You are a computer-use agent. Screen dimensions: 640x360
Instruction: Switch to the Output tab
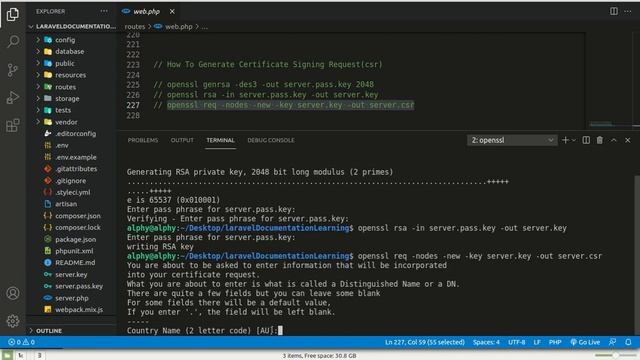pyautogui.click(x=182, y=140)
